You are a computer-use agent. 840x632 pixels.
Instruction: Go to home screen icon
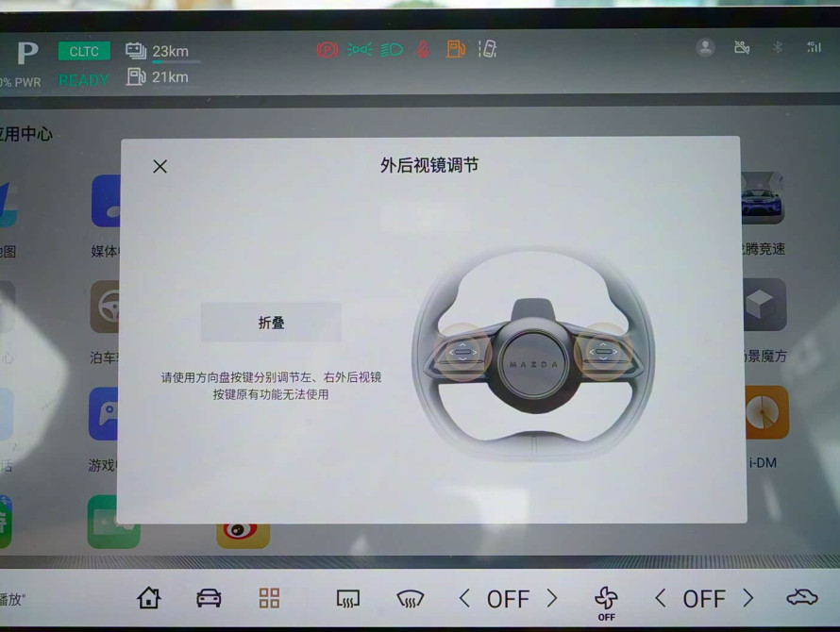pos(148,598)
